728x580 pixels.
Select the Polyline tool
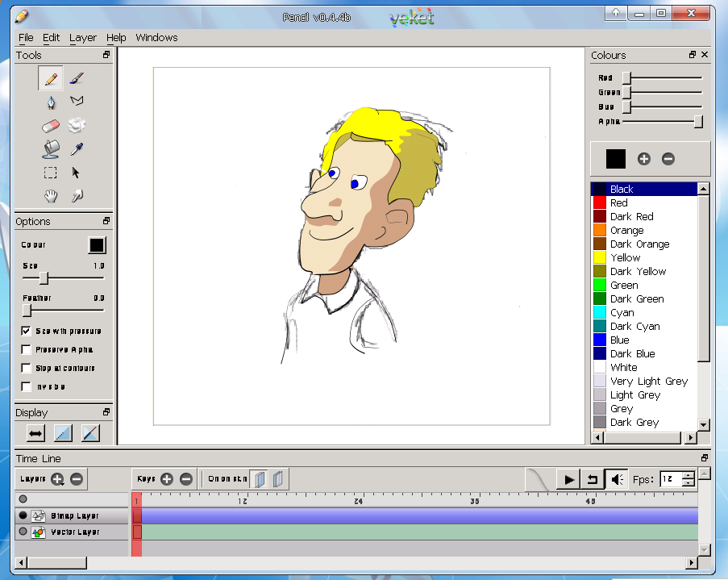pos(77,101)
